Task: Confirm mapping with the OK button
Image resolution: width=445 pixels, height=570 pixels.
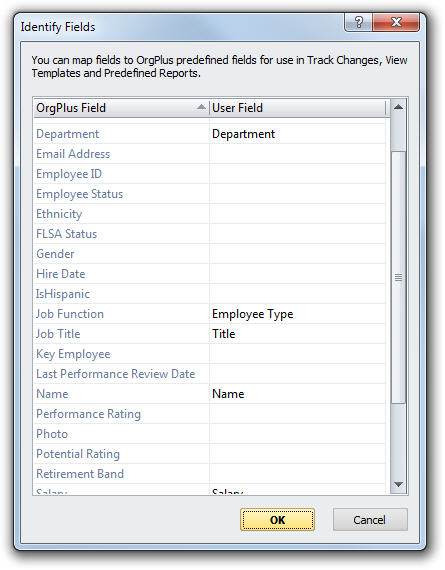Action: coord(277,520)
